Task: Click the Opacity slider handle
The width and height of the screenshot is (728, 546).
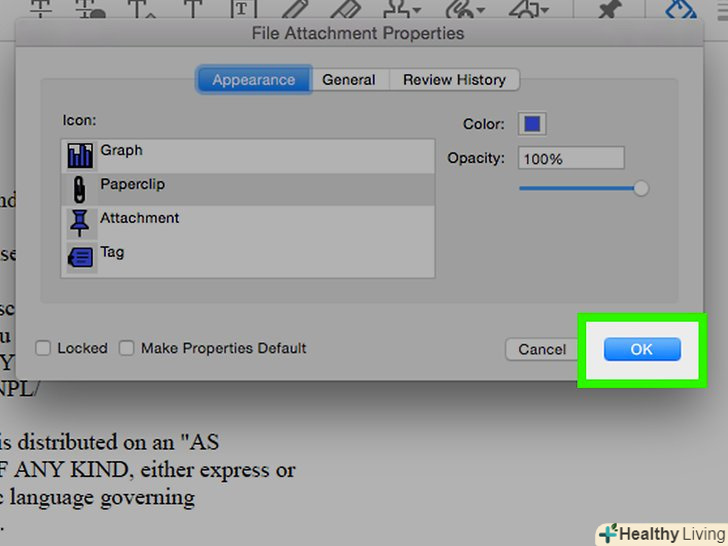Action: click(641, 188)
